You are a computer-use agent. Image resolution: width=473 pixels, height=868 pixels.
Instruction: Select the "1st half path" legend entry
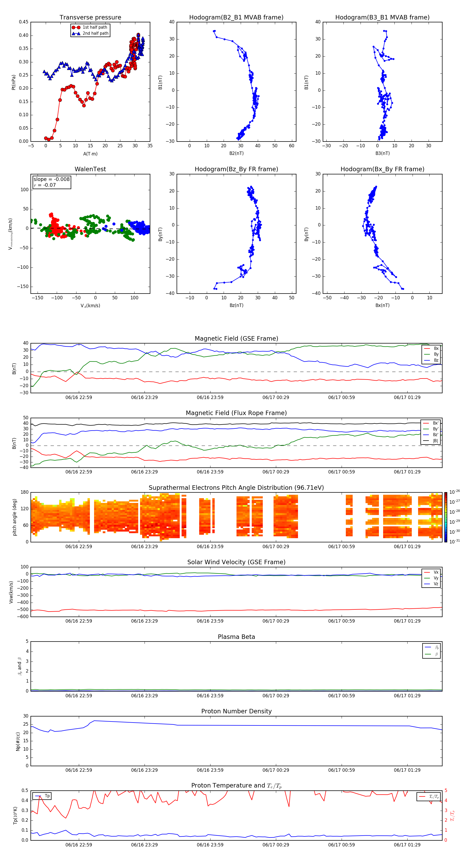coord(90,27)
